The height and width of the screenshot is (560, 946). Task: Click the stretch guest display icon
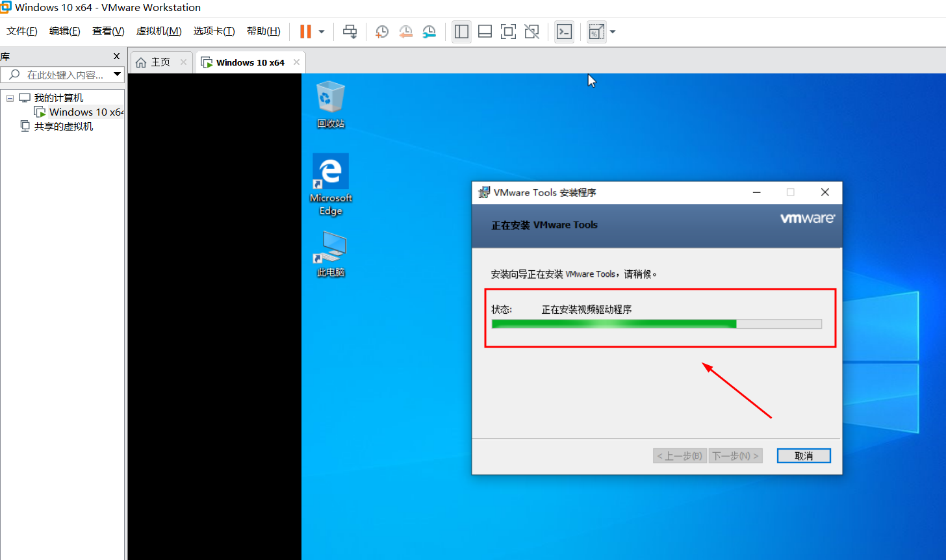click(596, 31)
